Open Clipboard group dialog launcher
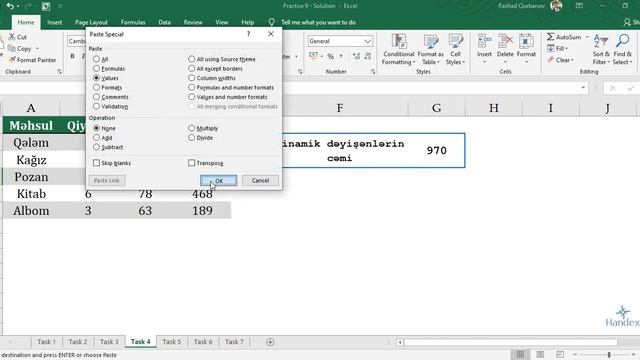 60,71
